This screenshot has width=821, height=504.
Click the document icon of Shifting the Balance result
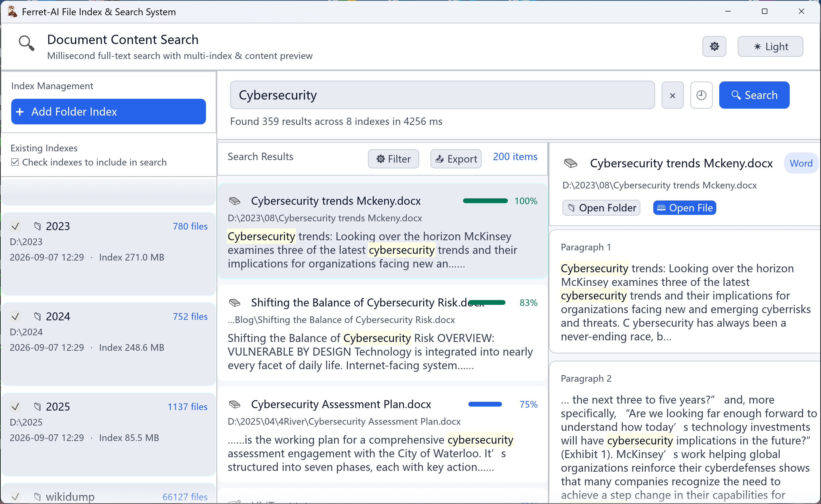click(235, 302)
